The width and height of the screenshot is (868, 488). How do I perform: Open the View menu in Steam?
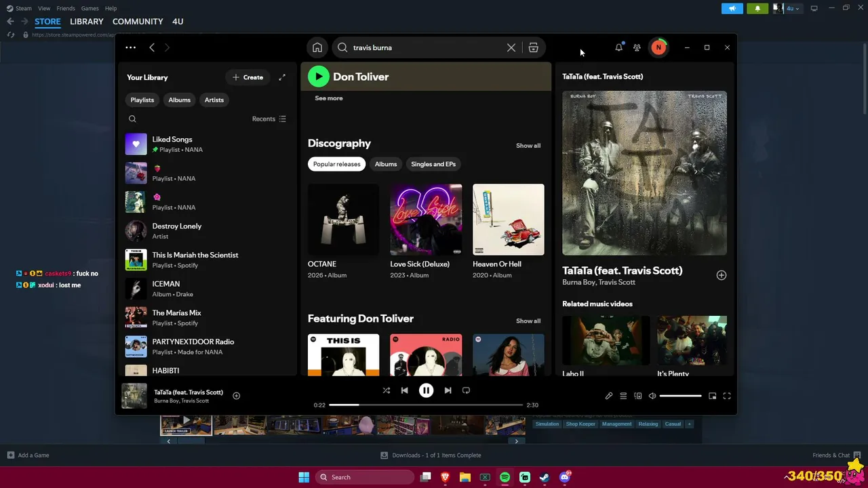pos(44,8)
